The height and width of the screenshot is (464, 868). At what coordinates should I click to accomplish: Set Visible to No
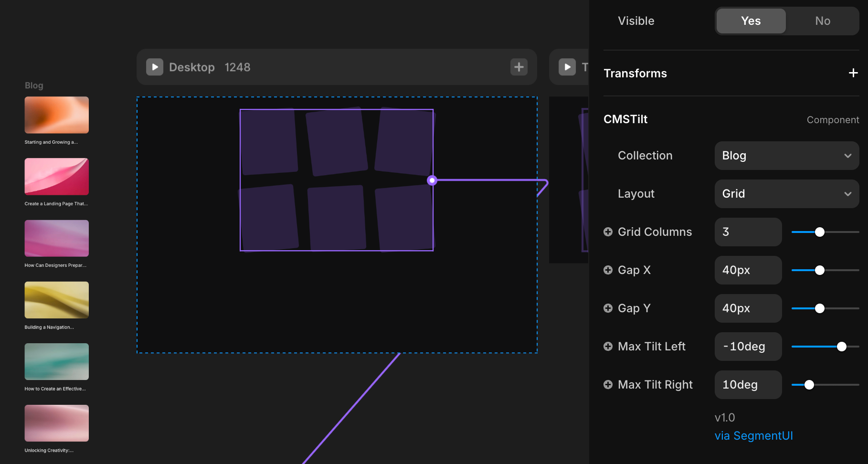click(822, 21)
